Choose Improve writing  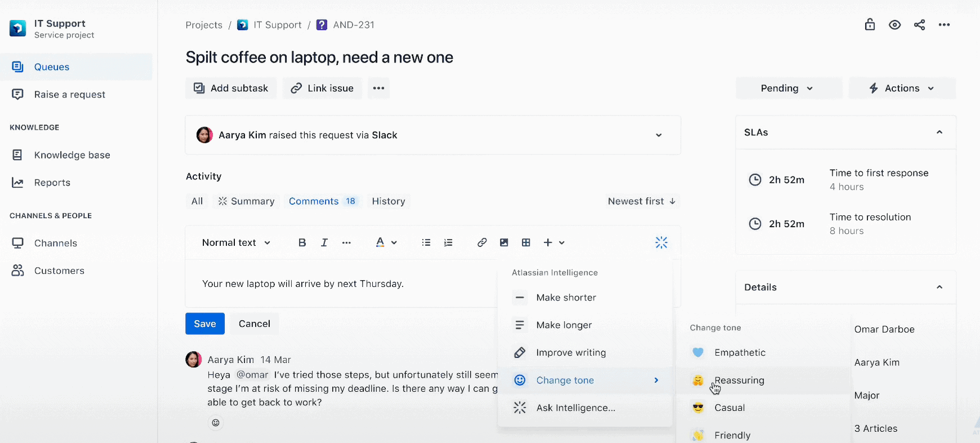(x=585, y=353)
